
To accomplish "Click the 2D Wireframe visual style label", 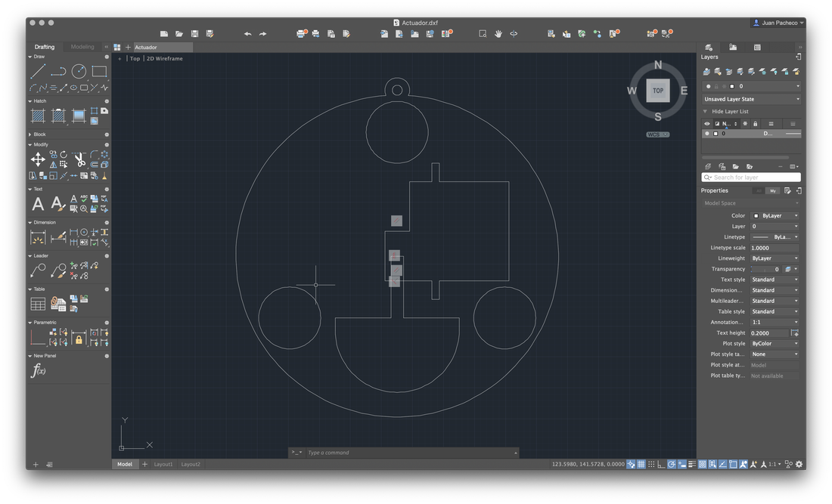I will [x=164, y=59].
